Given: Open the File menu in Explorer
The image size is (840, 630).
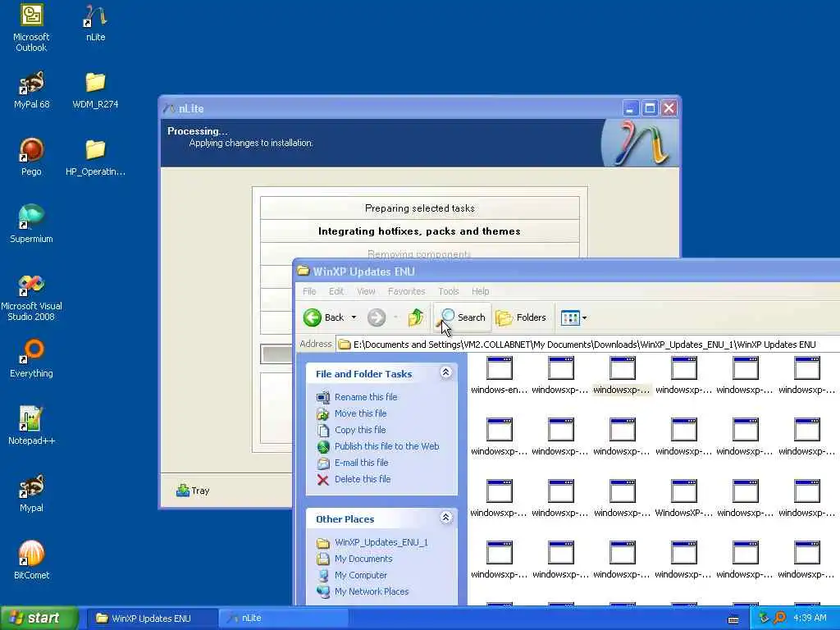Looking at the screenshot, I should click(x=309, y=291).
